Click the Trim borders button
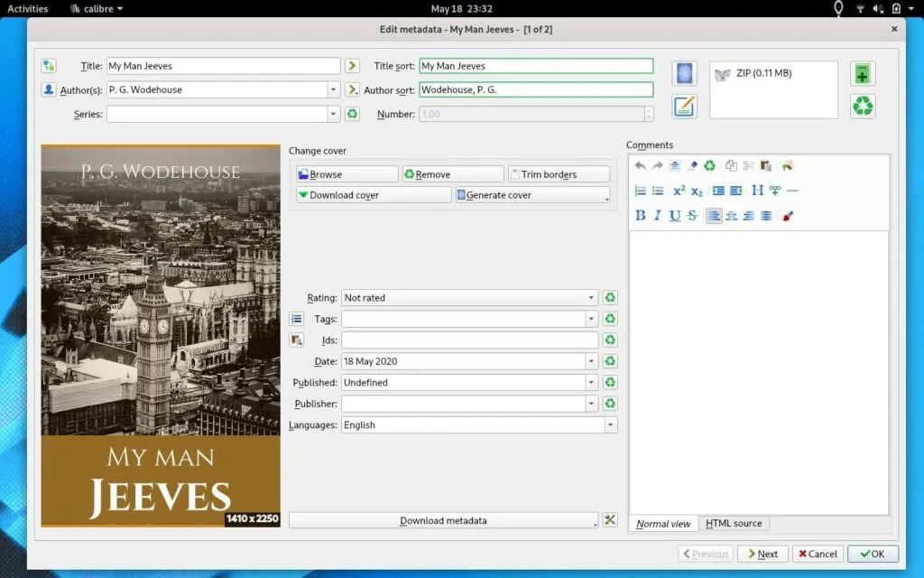This screenshot has width=924, height=578. pos(559,174)
